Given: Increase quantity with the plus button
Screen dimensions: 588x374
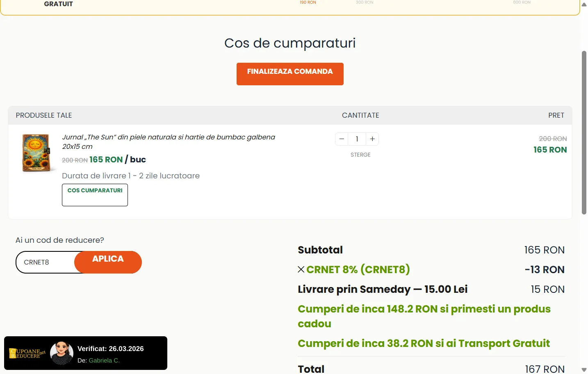Looking at the screenshot, I should tap(372, 139).
